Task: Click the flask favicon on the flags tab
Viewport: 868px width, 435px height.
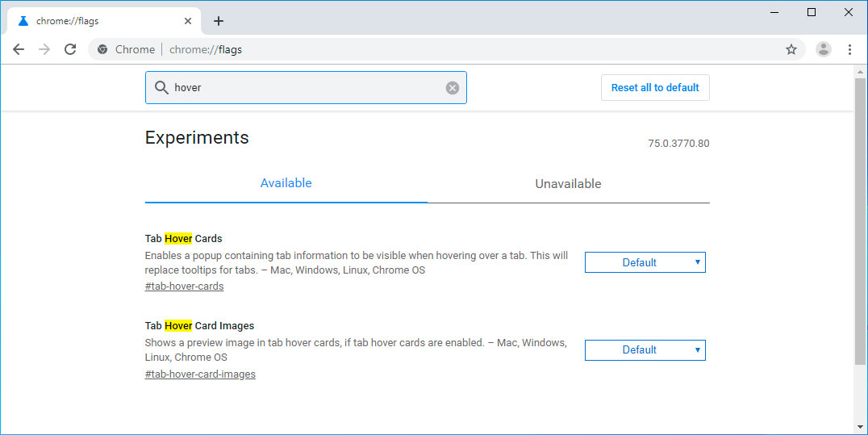Action: point(23,21)
